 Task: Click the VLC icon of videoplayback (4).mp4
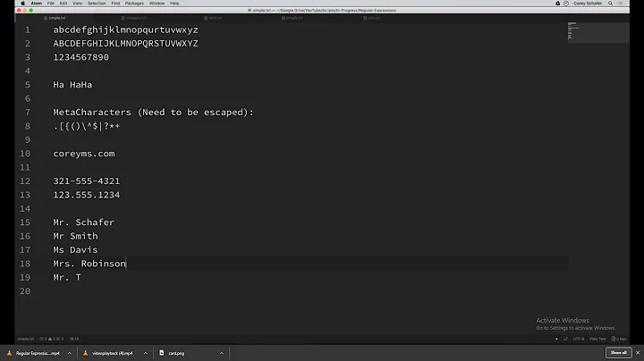pyautogui.click(x=86, y=353)
